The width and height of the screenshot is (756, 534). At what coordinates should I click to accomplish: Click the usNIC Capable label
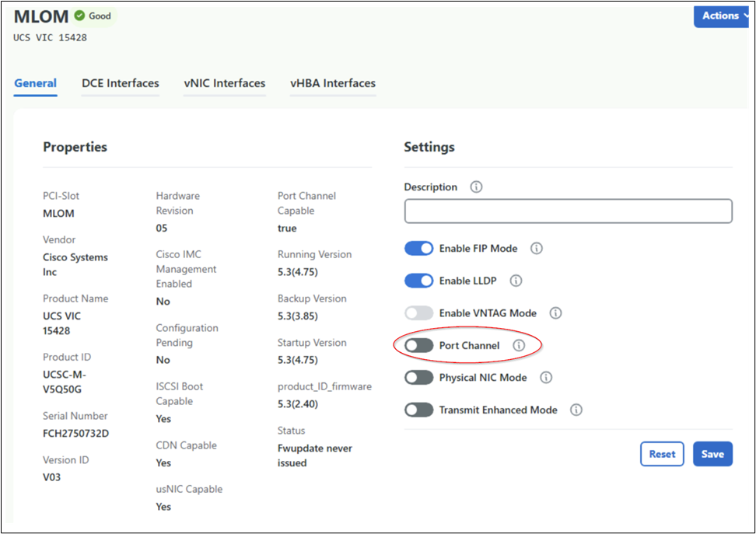click(x=189, y=489)
